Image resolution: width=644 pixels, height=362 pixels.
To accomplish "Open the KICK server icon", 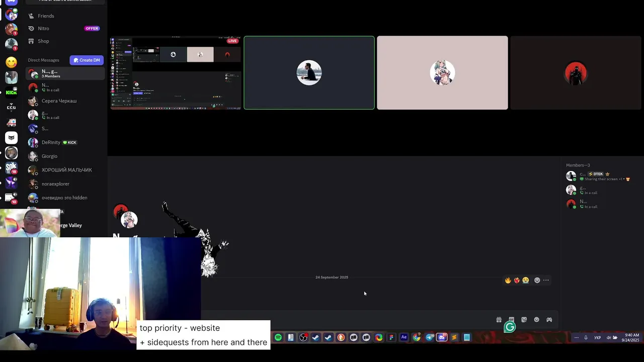I will click(x=11, y=92).
